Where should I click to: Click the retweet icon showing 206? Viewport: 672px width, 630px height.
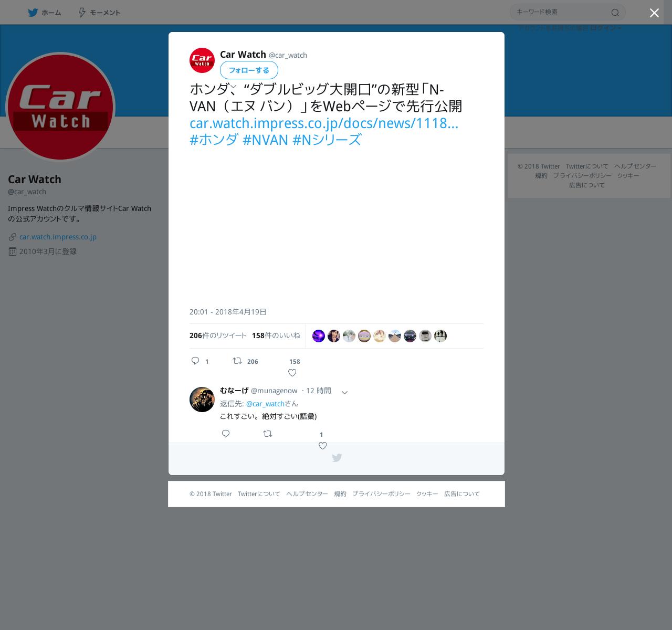pos(237,361)
